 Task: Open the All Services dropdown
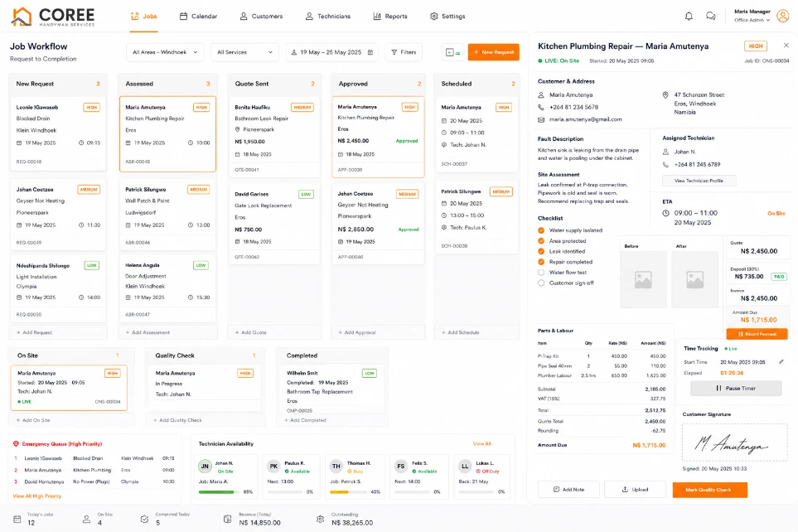[244, 52]
